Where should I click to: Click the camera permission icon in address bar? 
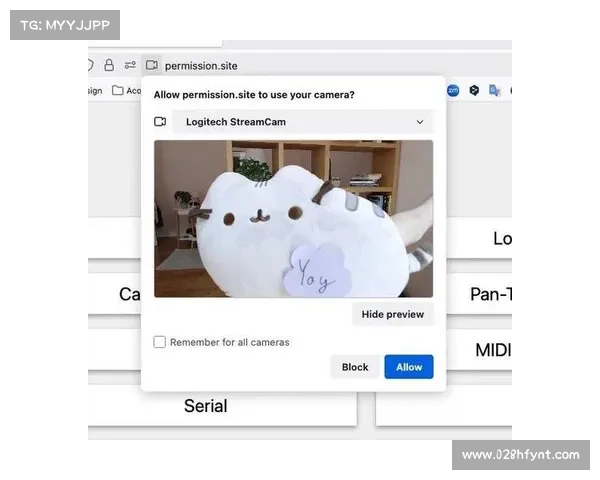point(150,65)
